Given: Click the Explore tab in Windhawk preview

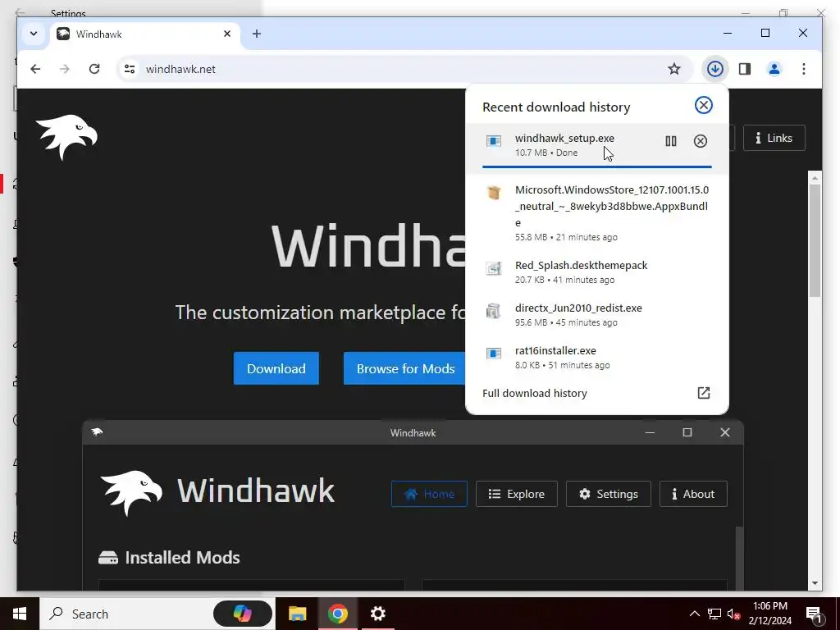Looking at the screenshot, I should (x=517, y=494).
